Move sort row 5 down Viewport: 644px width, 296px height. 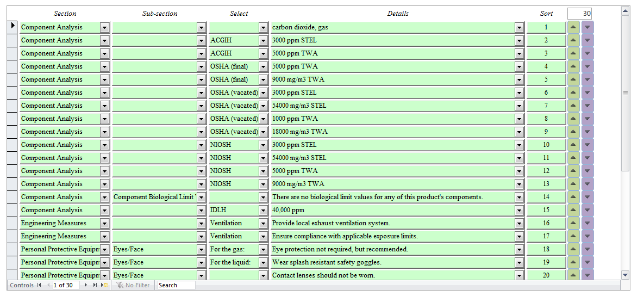587,79
